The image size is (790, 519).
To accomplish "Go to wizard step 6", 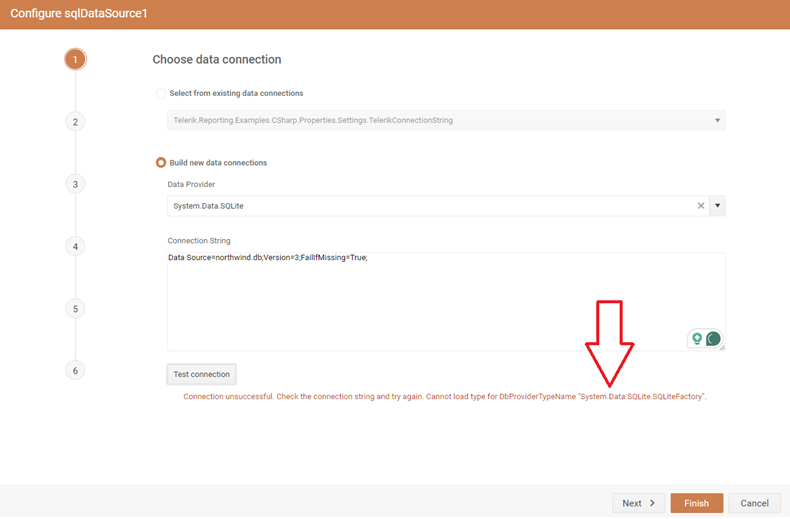I will coord(75,371).
